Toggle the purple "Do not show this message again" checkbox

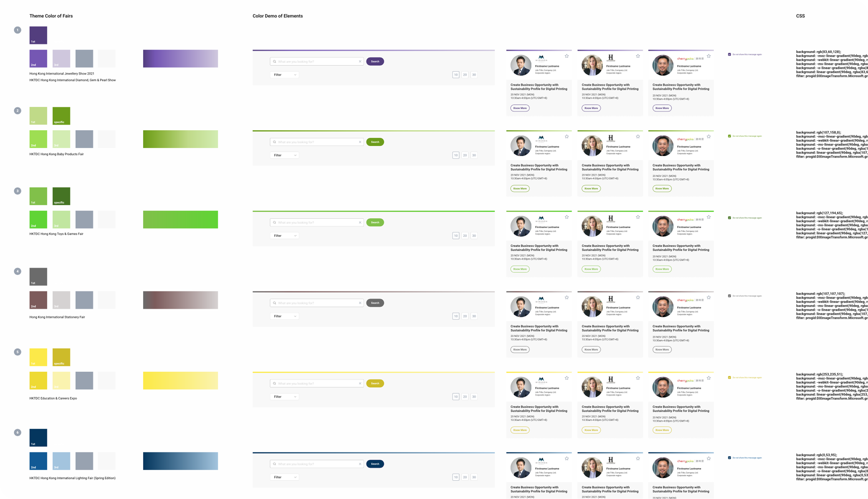tap(730, 55)
